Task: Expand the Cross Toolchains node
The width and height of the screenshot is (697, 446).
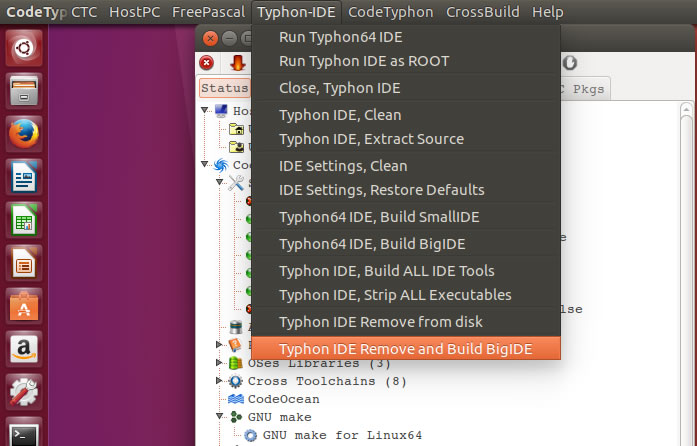Action: click(219, 381)
